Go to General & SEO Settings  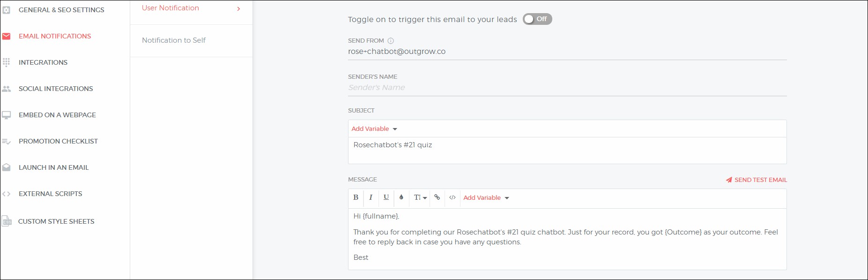click(61, 10)
